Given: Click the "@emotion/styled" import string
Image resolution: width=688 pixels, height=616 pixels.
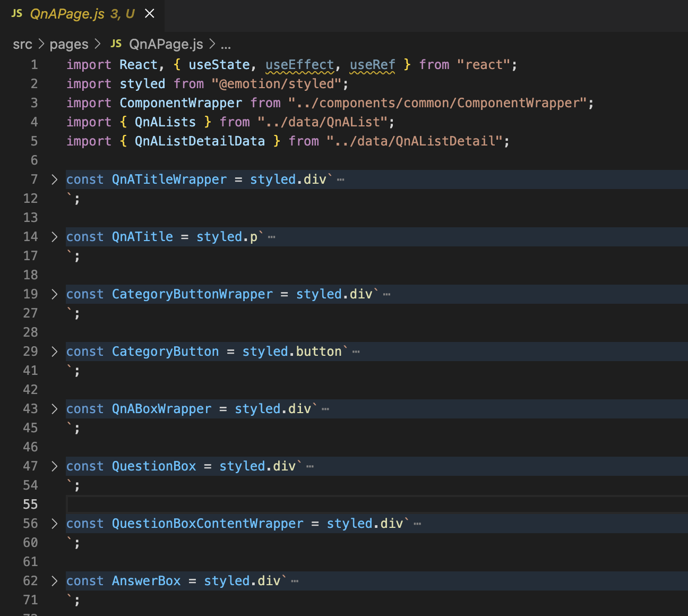Looking at the screenshot, I should tap(277, 84).
